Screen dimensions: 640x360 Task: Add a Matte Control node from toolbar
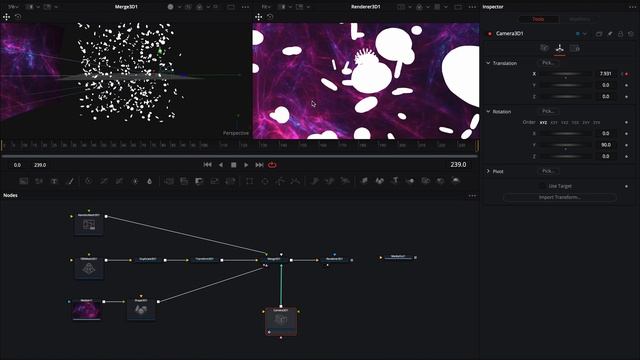pos(199,181)
